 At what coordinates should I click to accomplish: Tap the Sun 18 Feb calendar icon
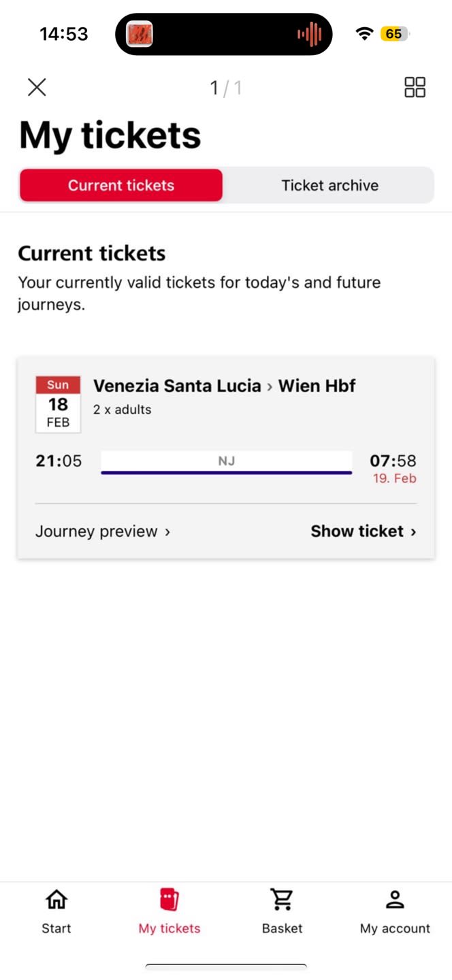pyautogui.click(x=58, y=404)
